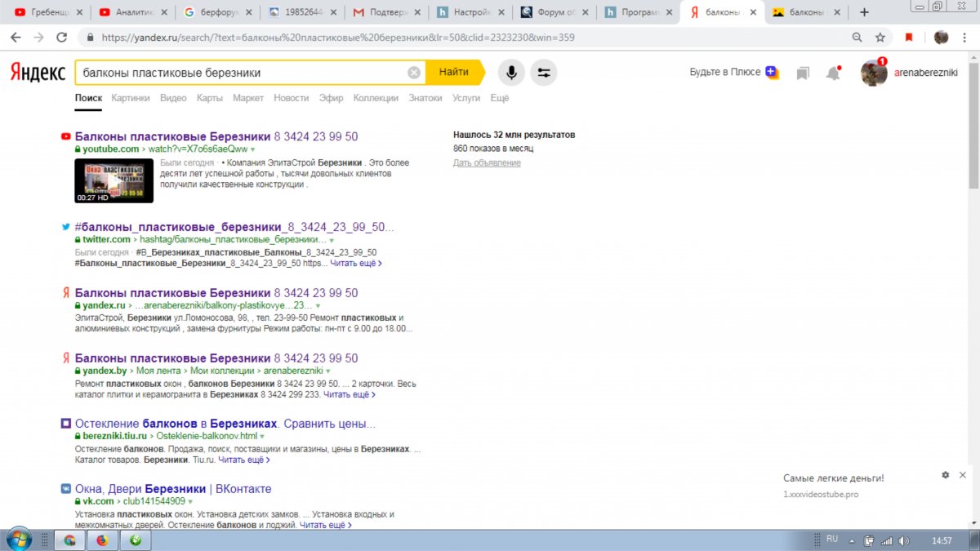Open the Карты search tab
The image size is (980, 551).
point(209,98)
